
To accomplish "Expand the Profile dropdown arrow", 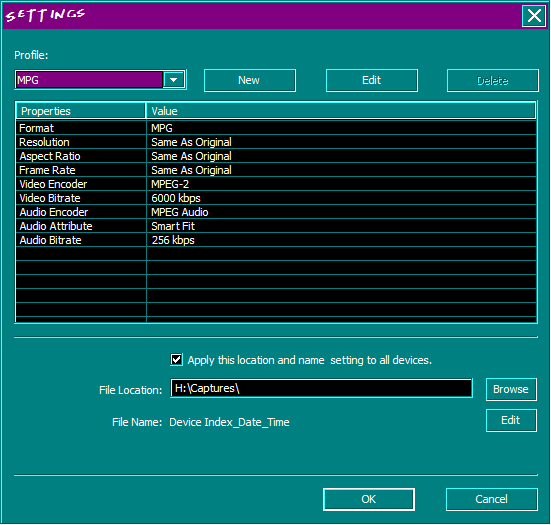I will click(174, 80).
